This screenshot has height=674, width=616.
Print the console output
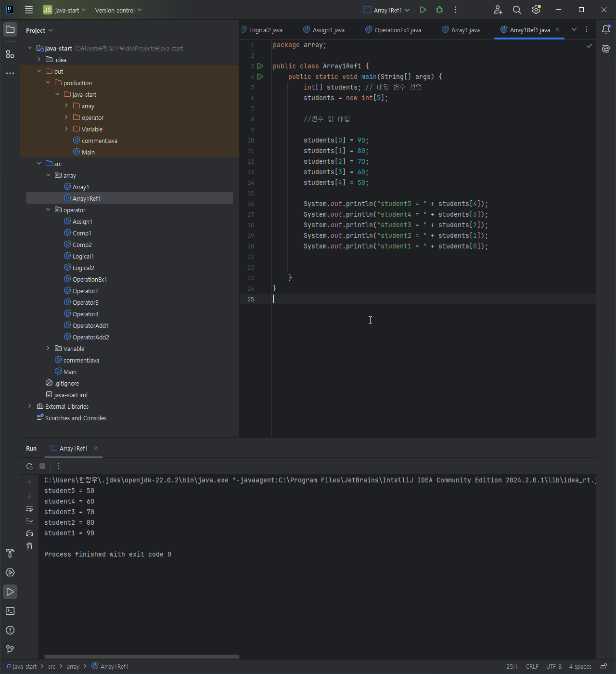[x=29, y=533]
